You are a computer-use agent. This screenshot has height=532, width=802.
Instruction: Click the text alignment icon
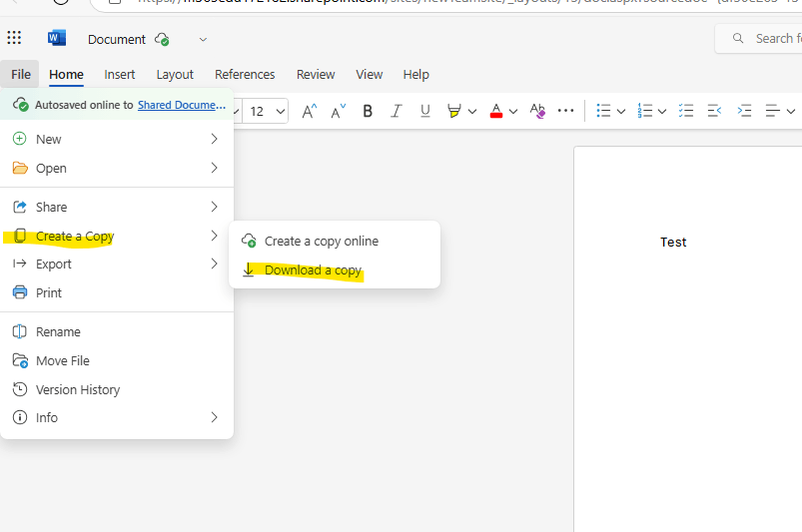pos(772,111)
